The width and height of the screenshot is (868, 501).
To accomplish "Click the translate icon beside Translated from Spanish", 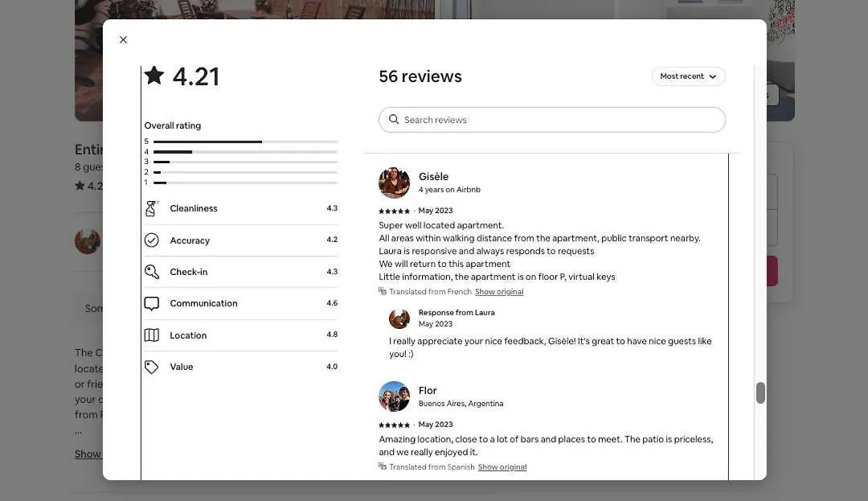I will click(383, 466).
